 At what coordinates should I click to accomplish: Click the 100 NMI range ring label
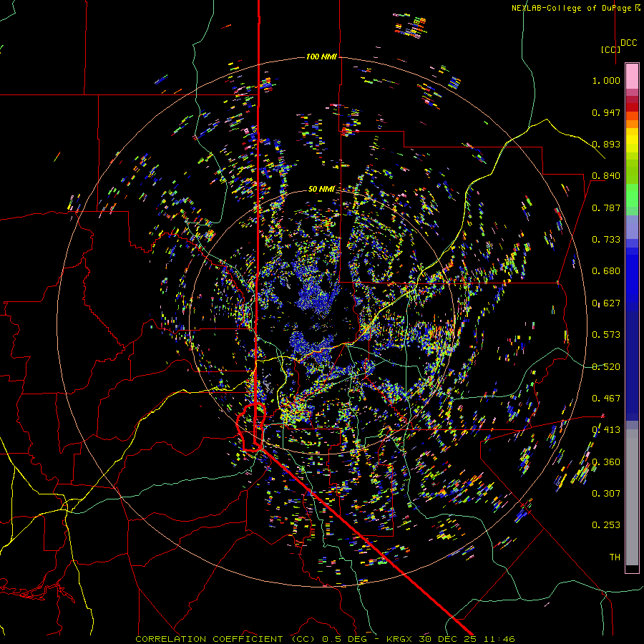pos(321,57)
